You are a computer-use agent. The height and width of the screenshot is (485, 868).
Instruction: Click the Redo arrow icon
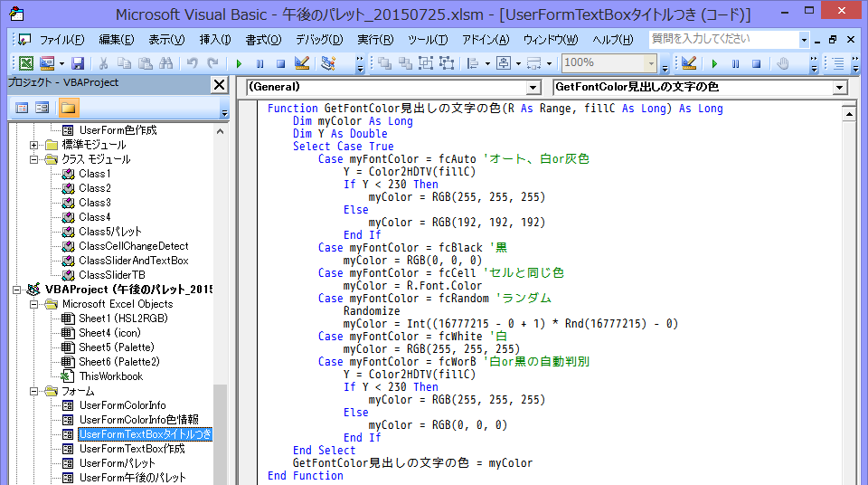[212, 63]
